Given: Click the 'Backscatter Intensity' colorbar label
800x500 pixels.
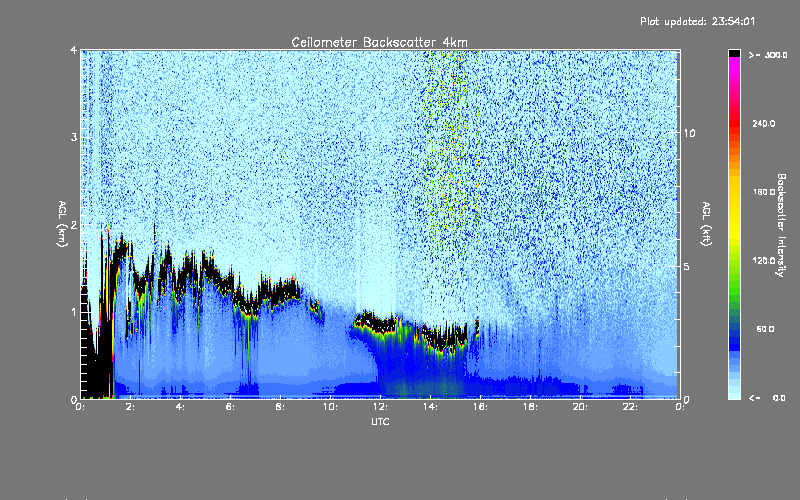Looking at the screenshot, I should click(781, 225).
